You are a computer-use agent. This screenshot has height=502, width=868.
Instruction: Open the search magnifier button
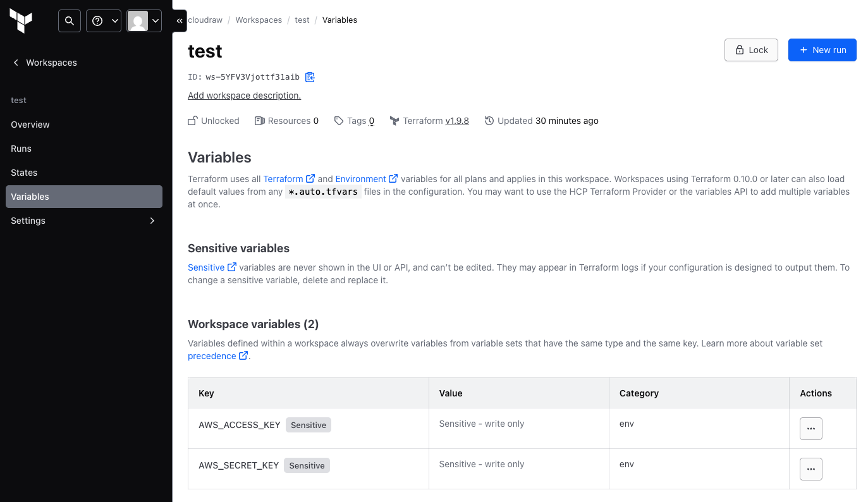pos(70,21)
